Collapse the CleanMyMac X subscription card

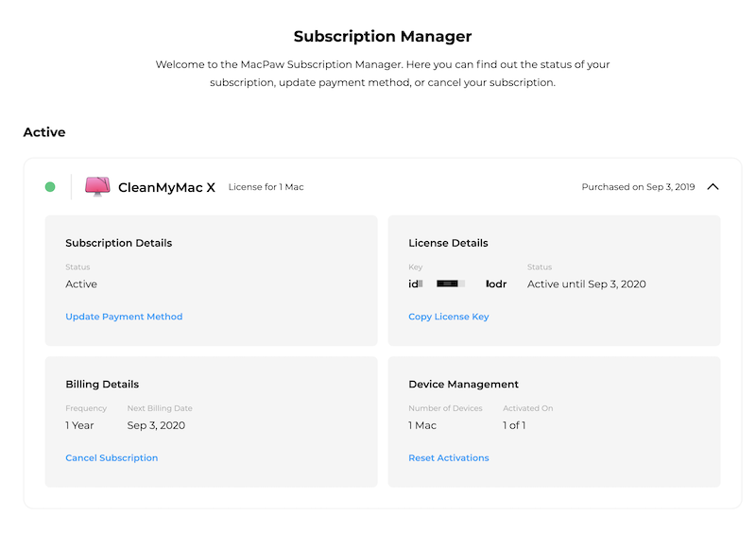click(713, 187)
